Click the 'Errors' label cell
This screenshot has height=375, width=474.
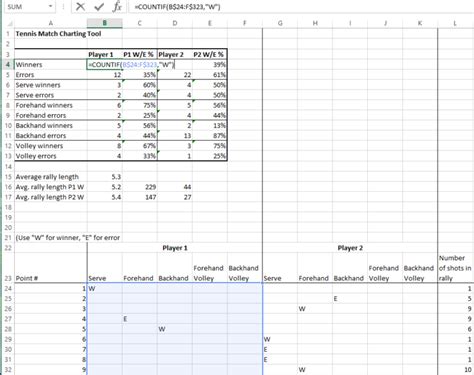click(51, 75)
